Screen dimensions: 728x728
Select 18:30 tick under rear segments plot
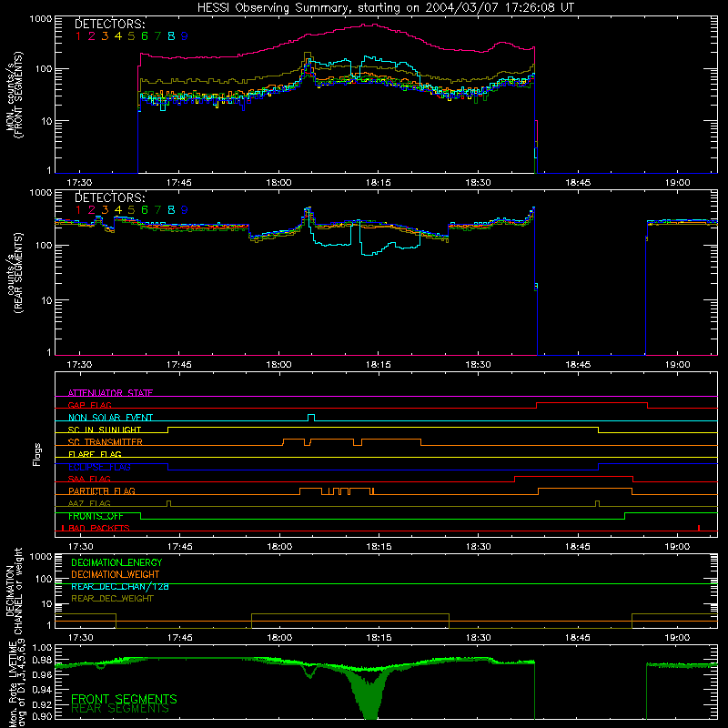coord(478,365)
